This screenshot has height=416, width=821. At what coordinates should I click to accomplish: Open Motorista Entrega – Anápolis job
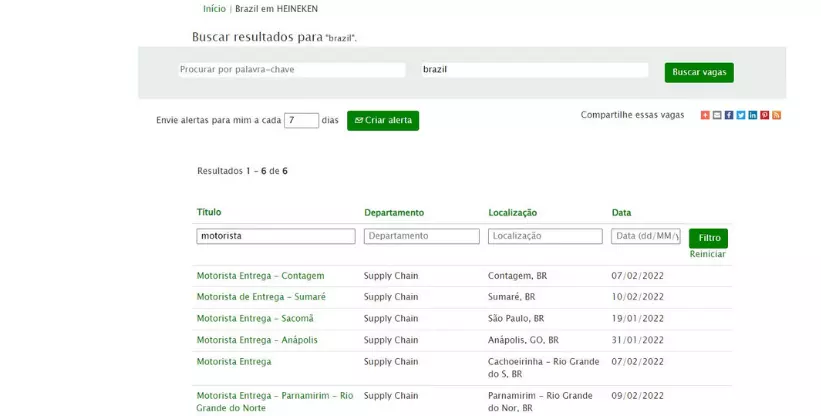257,340
